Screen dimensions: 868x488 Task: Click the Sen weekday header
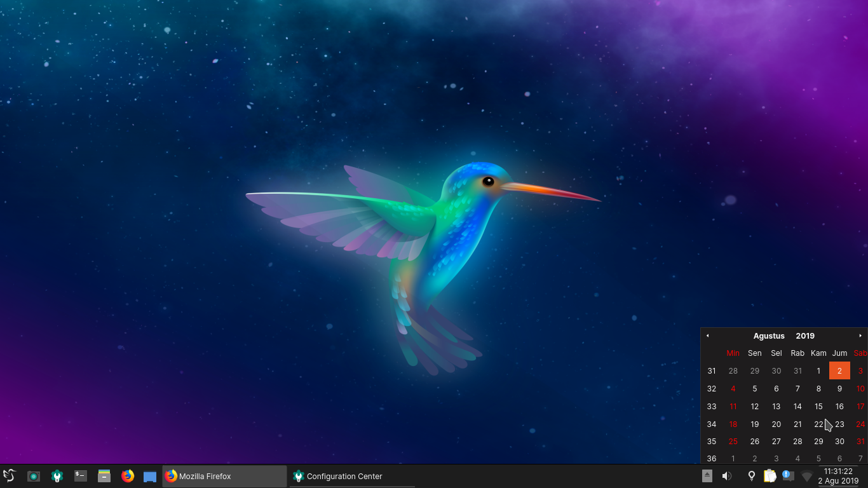point(755,353)
